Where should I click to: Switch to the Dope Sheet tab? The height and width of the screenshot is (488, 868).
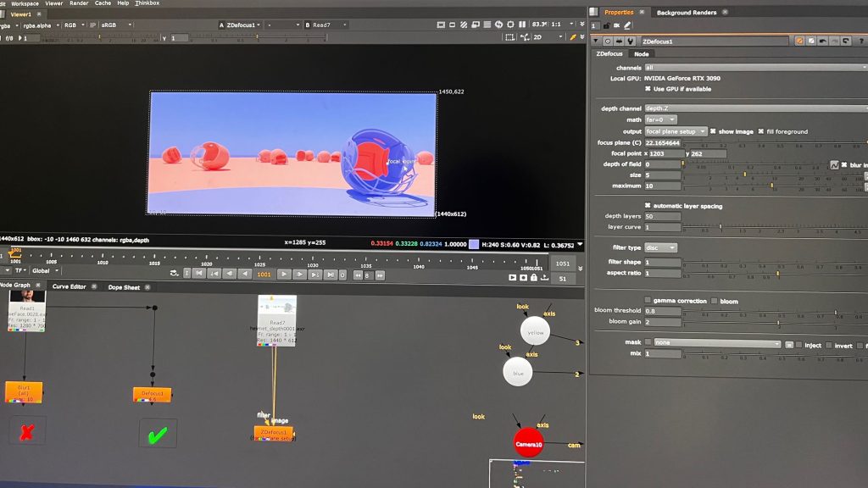pos(124,287)
